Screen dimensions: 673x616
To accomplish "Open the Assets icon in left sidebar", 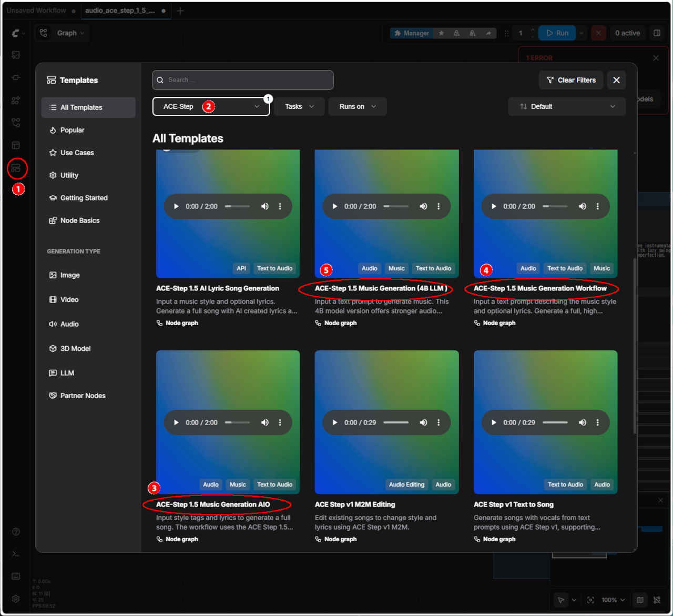I will (16, 55).
